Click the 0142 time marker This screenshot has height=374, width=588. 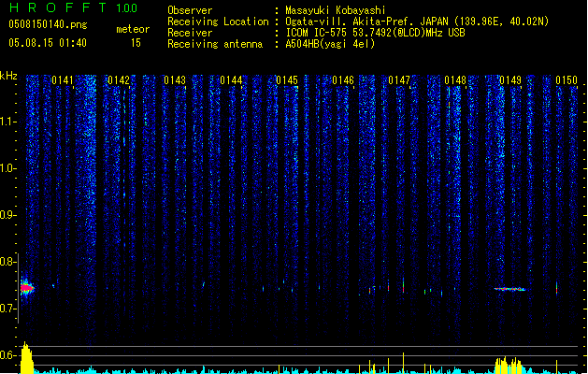(x=119, y=80)
